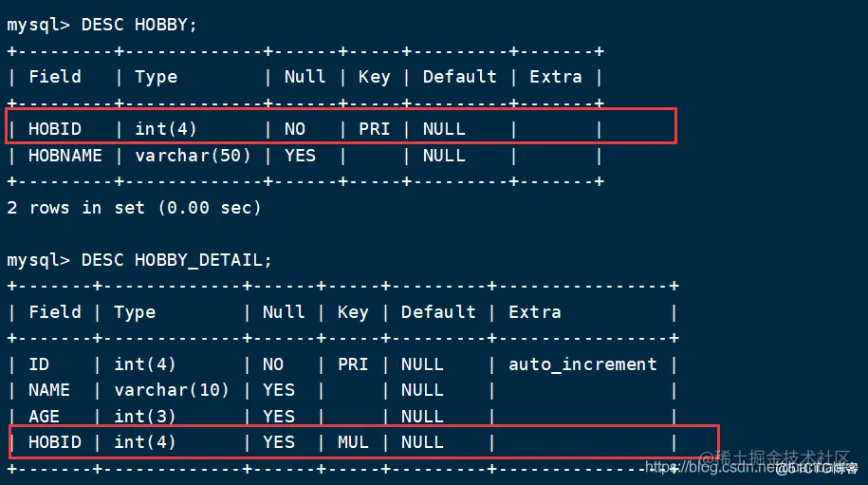Viewport: 868px width, 485px height.
Task: Click the auto_increment value for ID
Action: point(582,364)
